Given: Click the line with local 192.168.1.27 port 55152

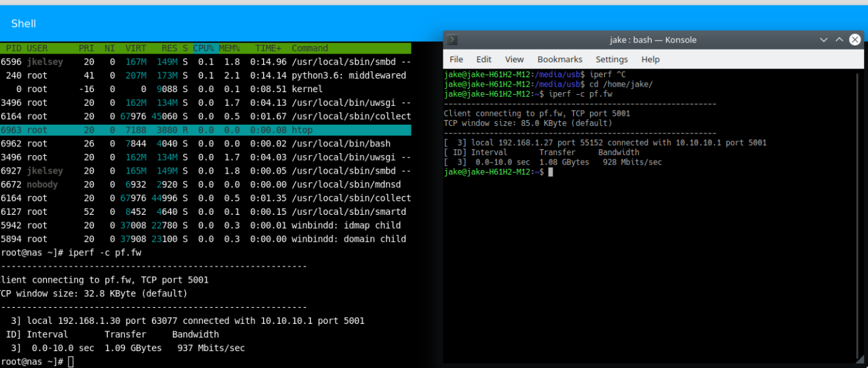Looking at the screenshot, I should tap(605, 143).
